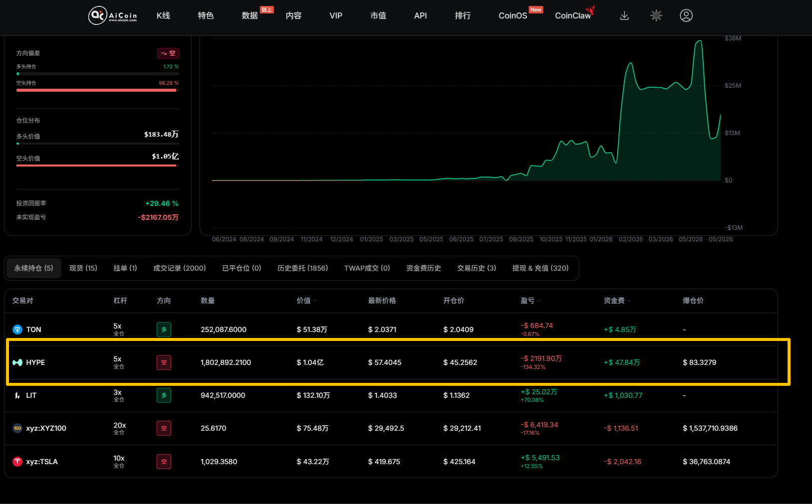The image size is (812, 504).
Task: Click the 开仓价 column header
Action: 454,301
